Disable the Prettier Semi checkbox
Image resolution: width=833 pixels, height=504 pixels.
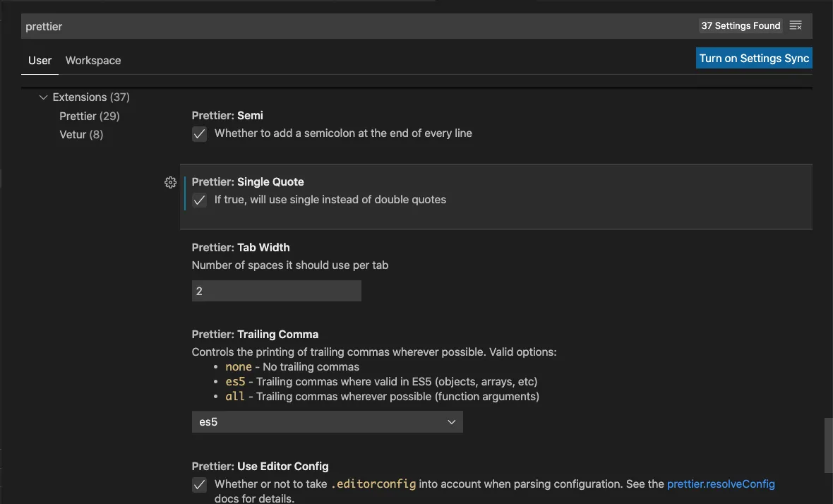pos(200,133)
